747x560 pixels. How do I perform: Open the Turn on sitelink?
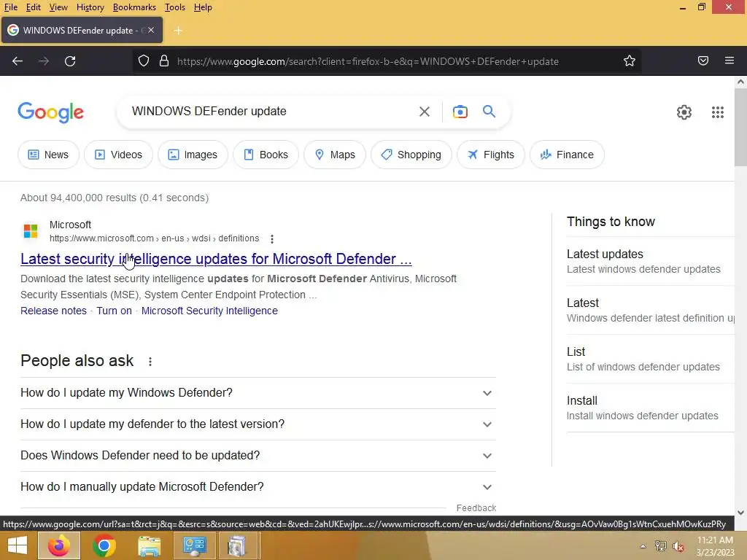coord(114,311)
